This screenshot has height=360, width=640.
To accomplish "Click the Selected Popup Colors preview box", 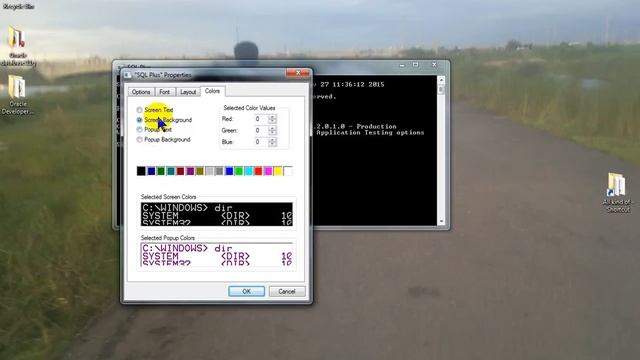I will [x=217, y=255].
